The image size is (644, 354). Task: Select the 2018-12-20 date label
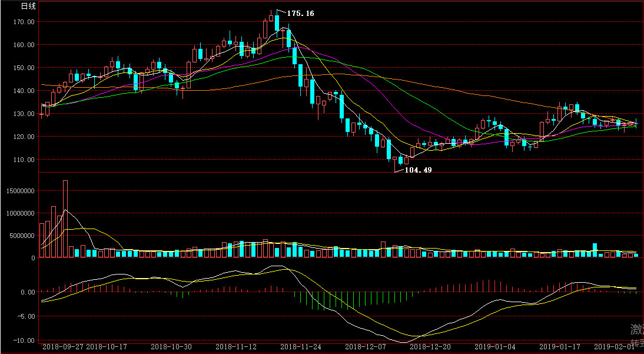pyautogui.click(x=430, y=347)
